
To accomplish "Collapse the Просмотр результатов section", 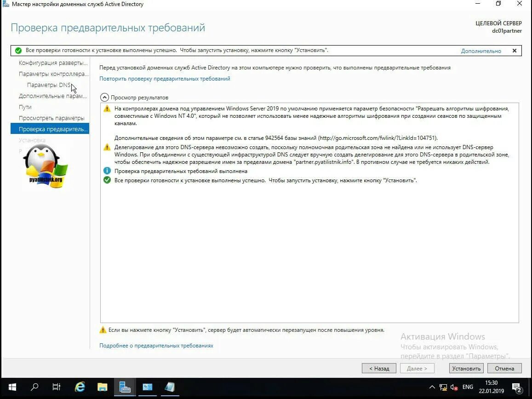I will click(x=104, y=98).
